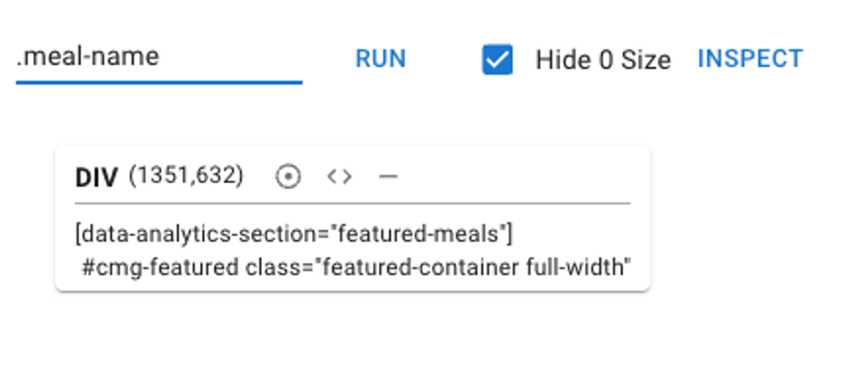868x371 pixels.
Task: Click the word Size in checkbox label
Action: [x=646, y=60]
